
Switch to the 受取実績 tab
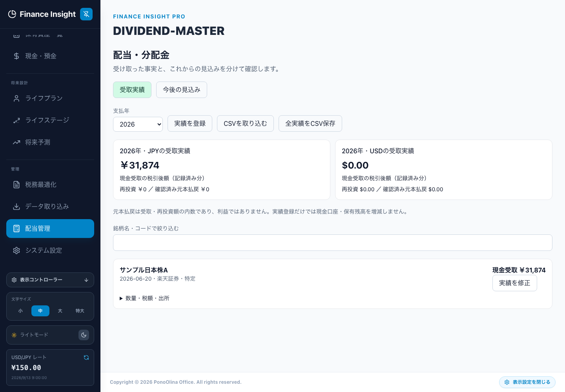132,90
